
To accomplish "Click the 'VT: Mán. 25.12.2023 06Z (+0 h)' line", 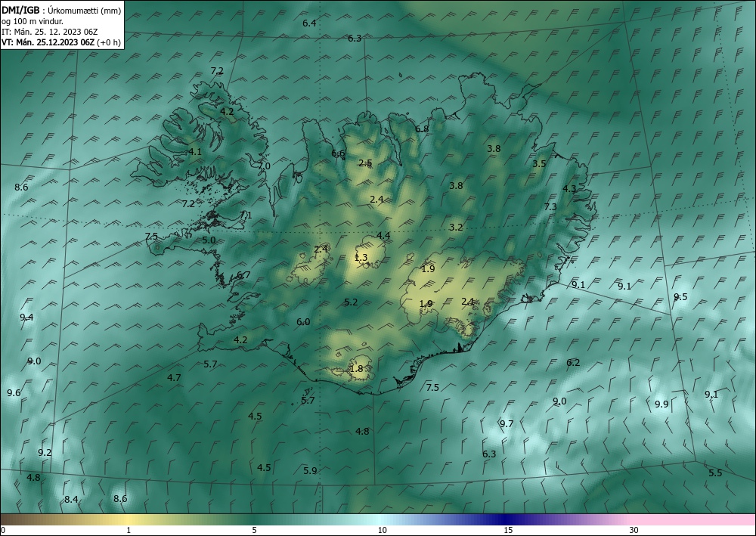I will click(x=60, y=42).
